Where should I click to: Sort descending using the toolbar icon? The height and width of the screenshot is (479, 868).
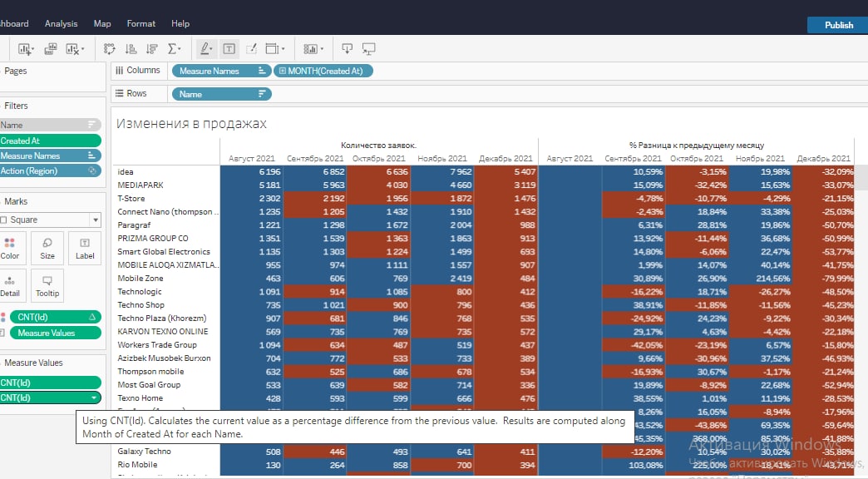pyautogui.click(x=151, y=49)
